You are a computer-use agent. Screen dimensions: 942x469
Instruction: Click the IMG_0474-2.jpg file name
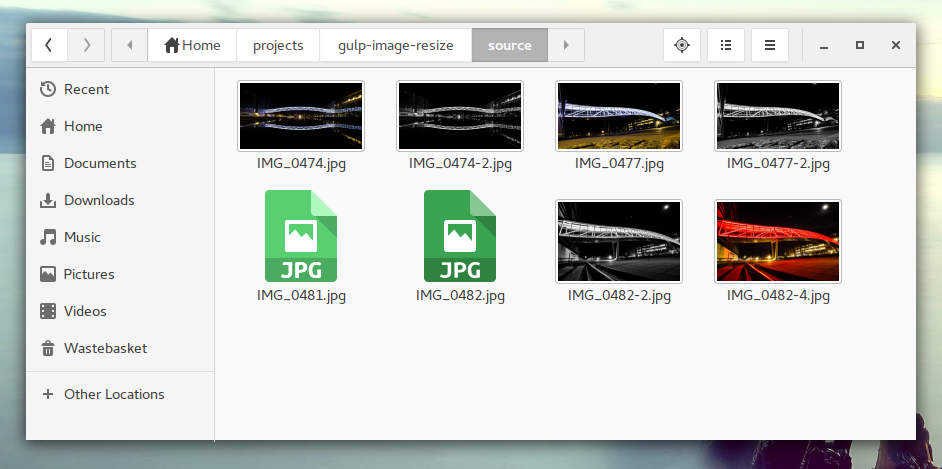460,164
